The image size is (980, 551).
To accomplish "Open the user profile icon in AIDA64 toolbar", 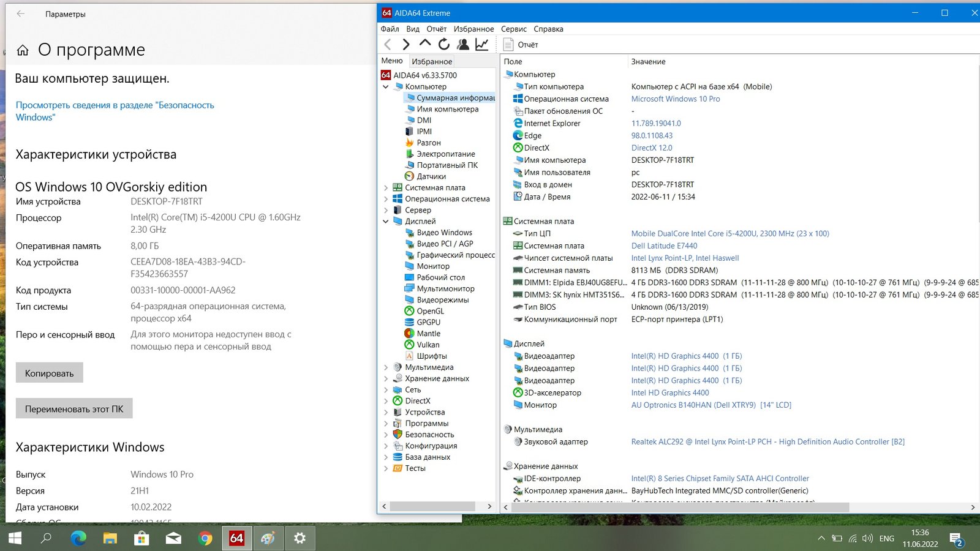I will pos(463,44).
